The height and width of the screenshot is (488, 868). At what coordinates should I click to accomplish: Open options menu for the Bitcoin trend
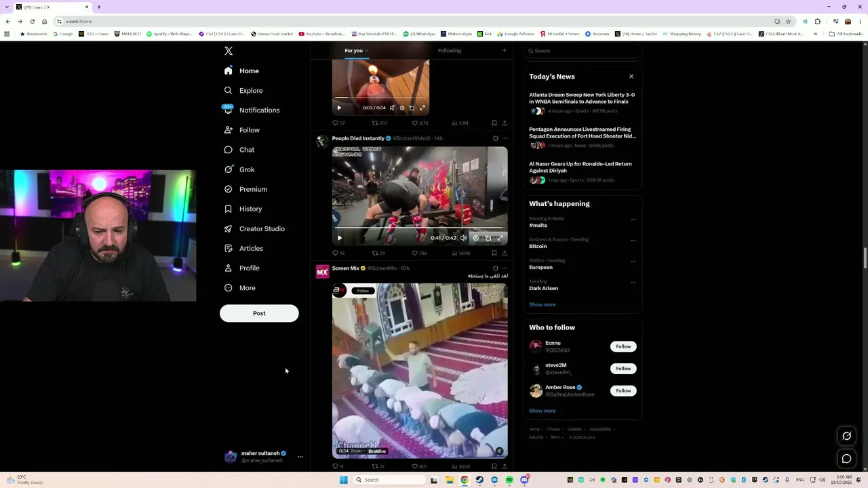(x=633, y=241)
